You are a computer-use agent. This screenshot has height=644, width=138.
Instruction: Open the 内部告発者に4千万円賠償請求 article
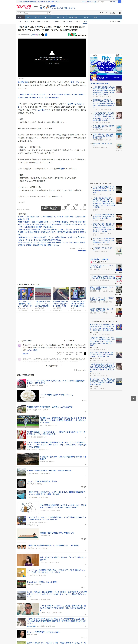click(49, 407)
